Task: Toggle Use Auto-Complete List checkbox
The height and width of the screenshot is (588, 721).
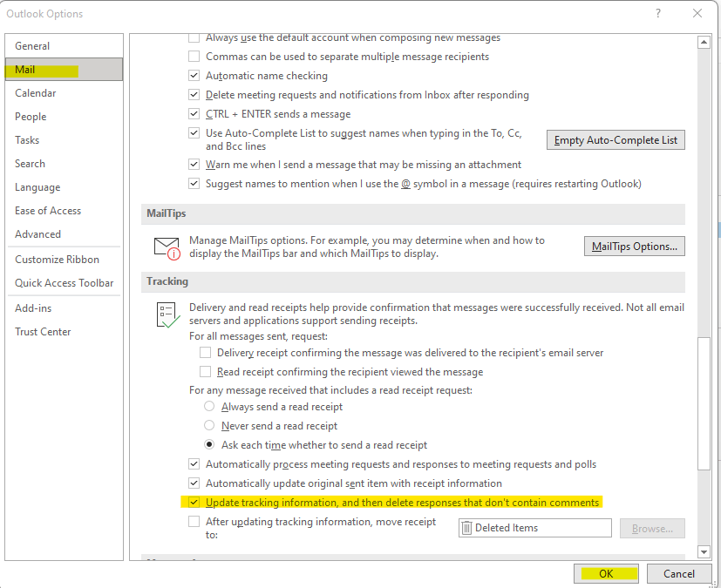Action: (x=194, y=133)
